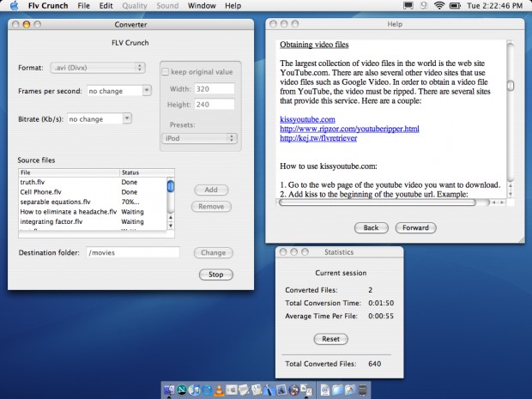Click the Wi-Fi status icon
The width and height of the screenshot is (532, 399).
(x=439, y=5)
